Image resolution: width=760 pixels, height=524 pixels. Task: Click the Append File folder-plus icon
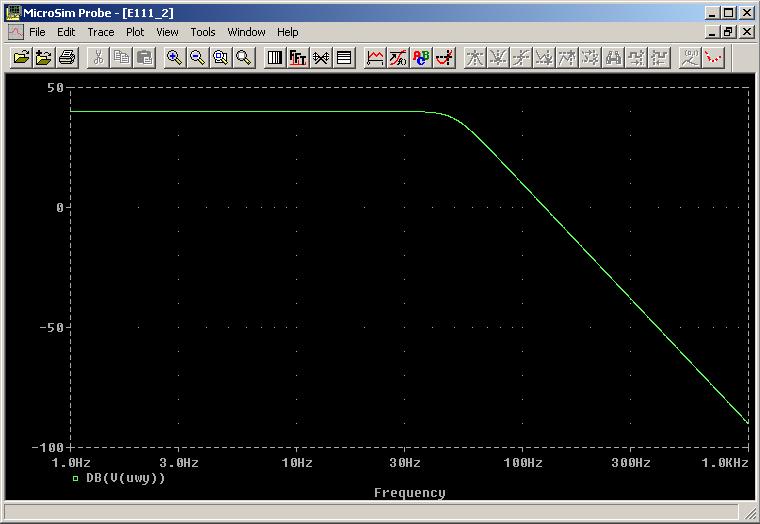point(44,58)
